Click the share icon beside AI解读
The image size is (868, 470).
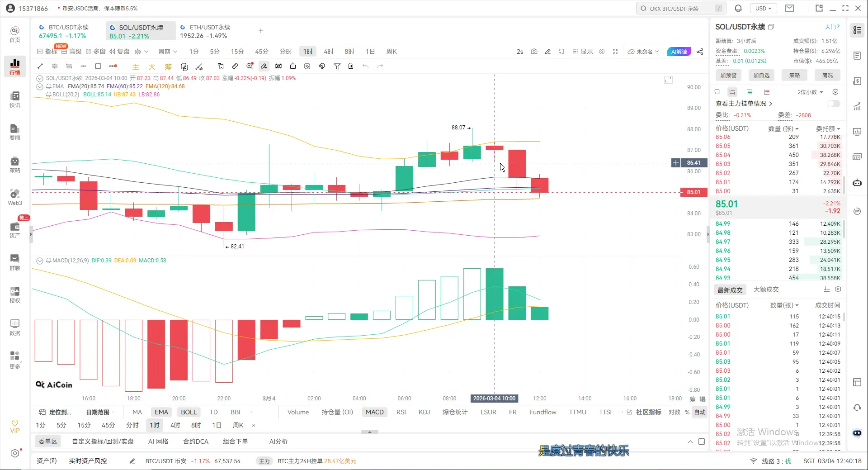[700, 52]
